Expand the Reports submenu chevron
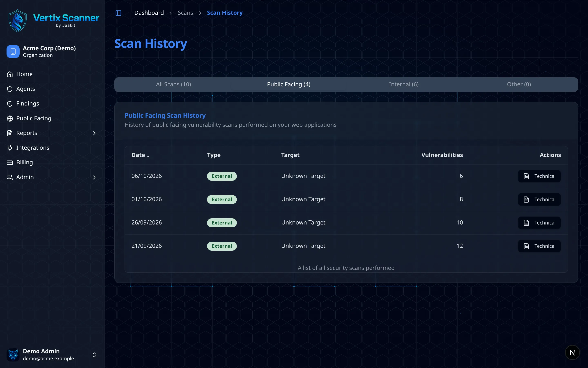This screenshot has width=588, height=368. pos(94,133)
